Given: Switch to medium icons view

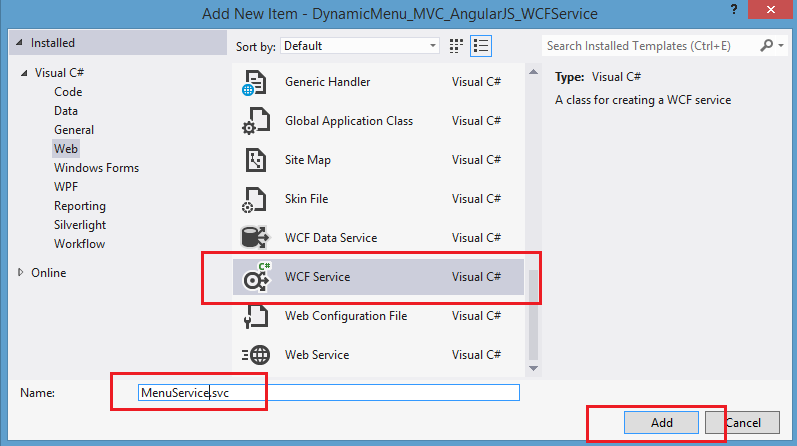Looking at the screenshot, I should click(457, 46).
